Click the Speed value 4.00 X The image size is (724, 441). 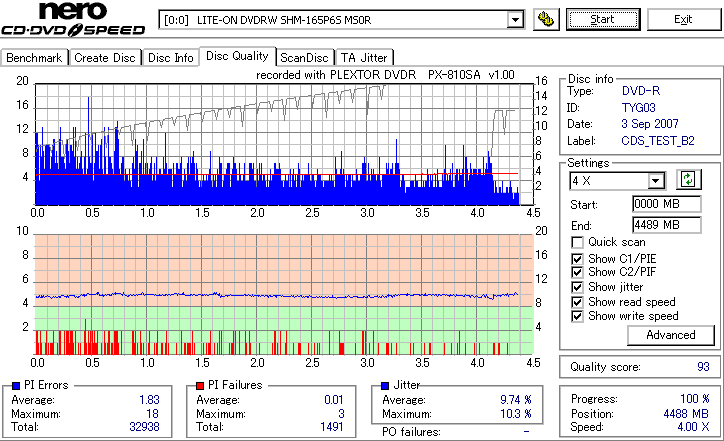pos(693,427)
